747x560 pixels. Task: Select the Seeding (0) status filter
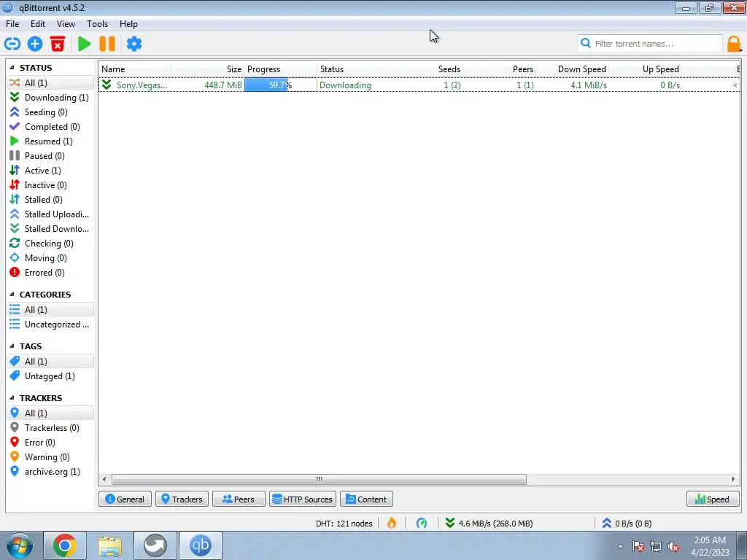50,112
